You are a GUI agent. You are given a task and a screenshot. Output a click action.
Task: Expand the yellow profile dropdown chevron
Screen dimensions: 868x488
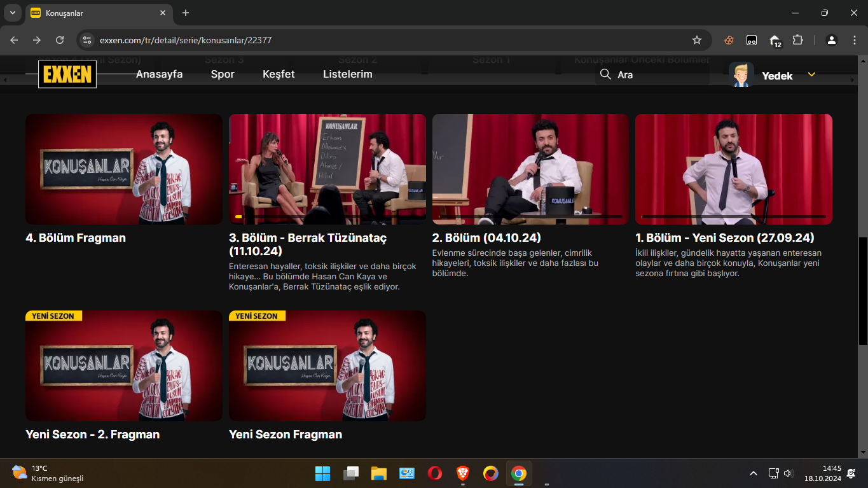click(811, 74)
